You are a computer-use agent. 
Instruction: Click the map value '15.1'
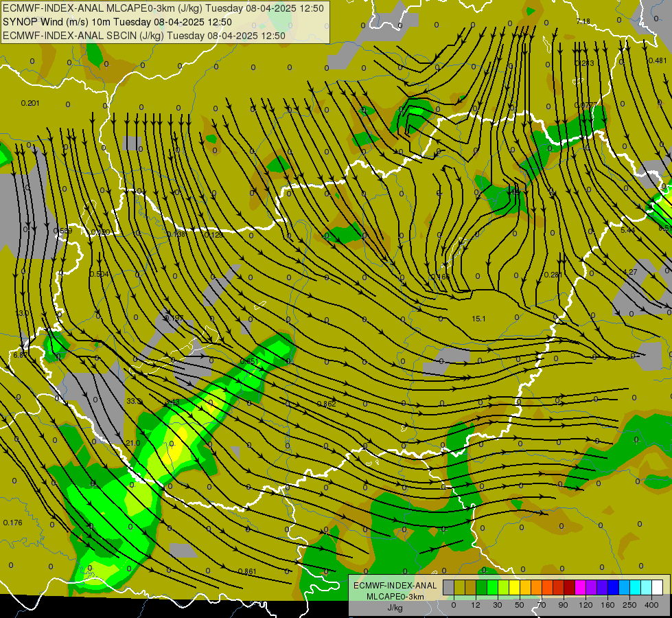point(478,319)
